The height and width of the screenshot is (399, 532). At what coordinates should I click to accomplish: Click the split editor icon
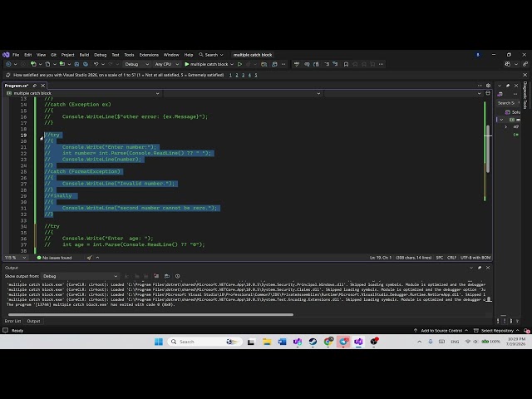point(488,93)
